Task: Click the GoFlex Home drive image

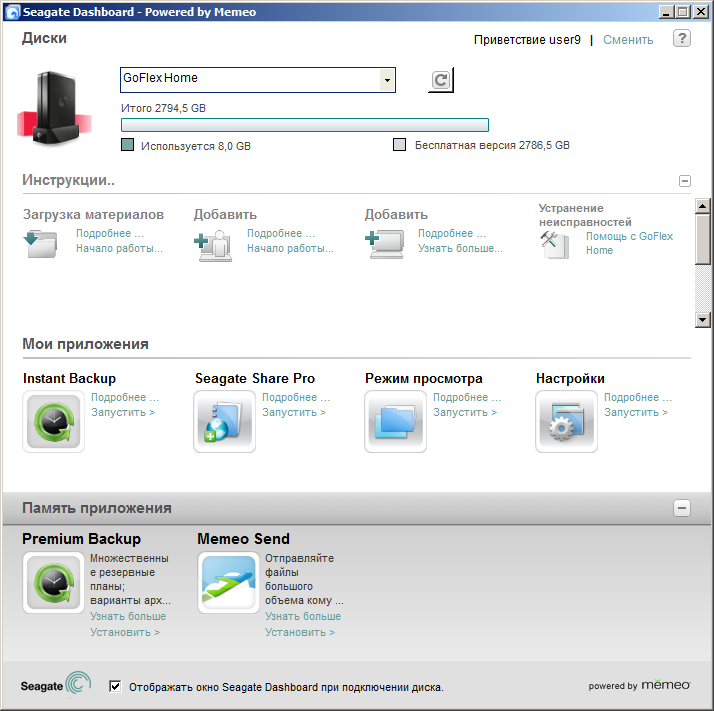Action: tap(54, 107)
